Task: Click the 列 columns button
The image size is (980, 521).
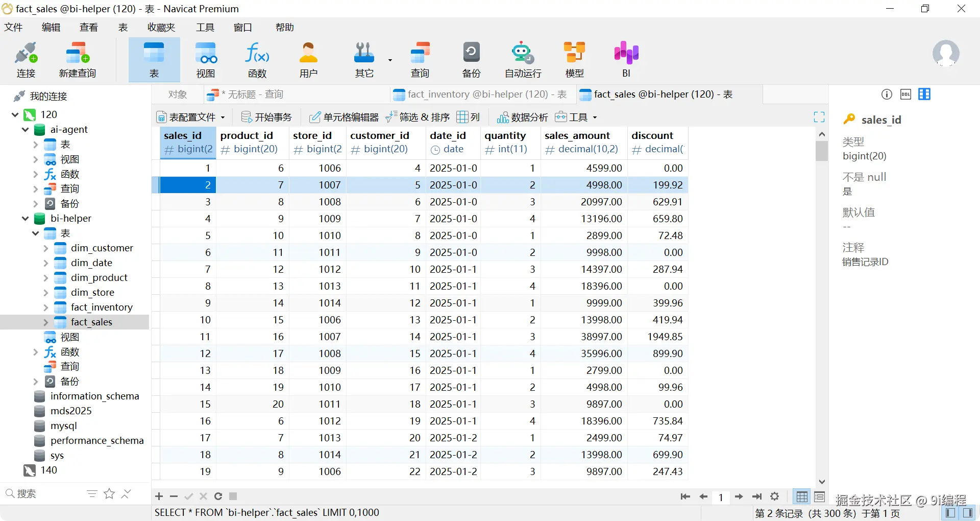Action: coord(469,117)
